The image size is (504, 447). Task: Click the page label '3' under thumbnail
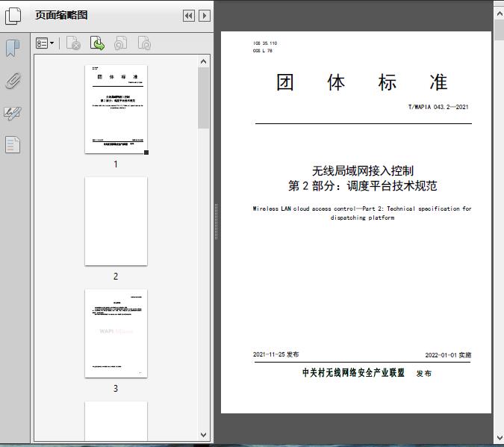tap(116, 388)
